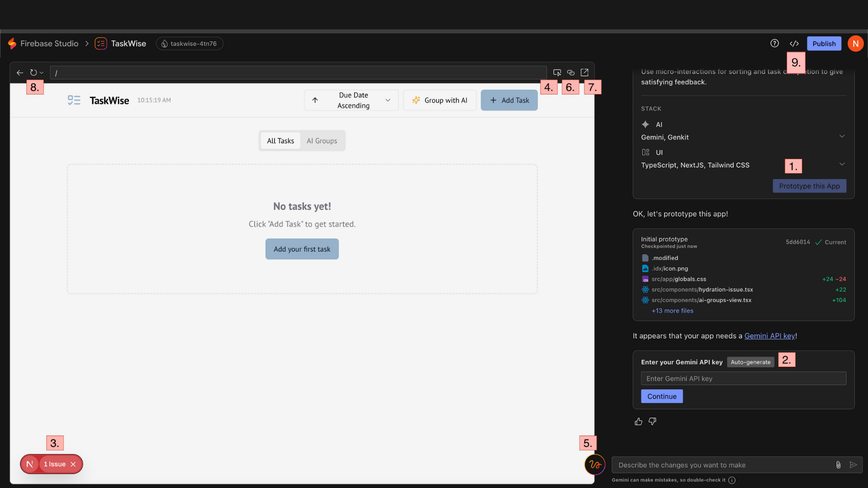Open the TaskWise project icon in breadcrumb
Screen dimensions: 868x488
tap(101, 43)
